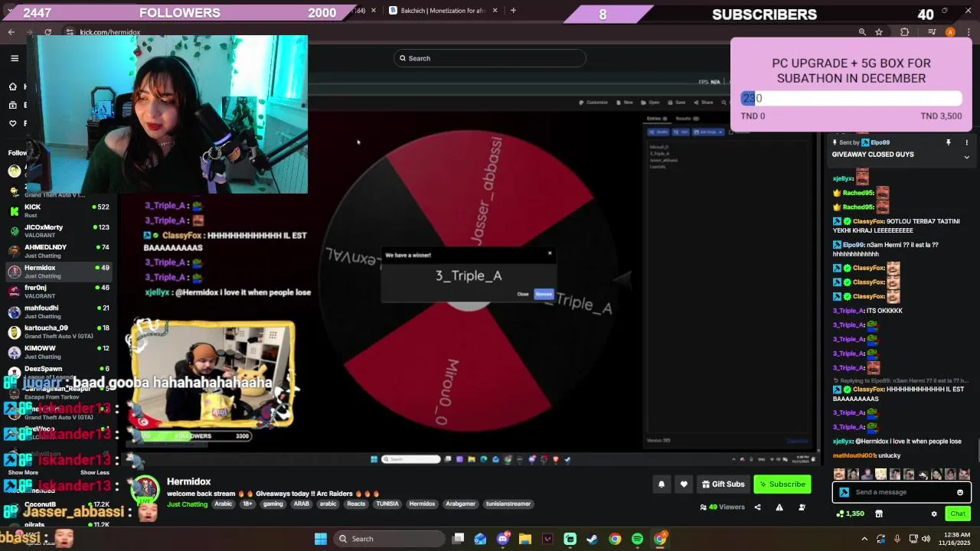Viewport: 980px width, 551px height.
Task: Open a new browser tab
Action: [513, 11]
